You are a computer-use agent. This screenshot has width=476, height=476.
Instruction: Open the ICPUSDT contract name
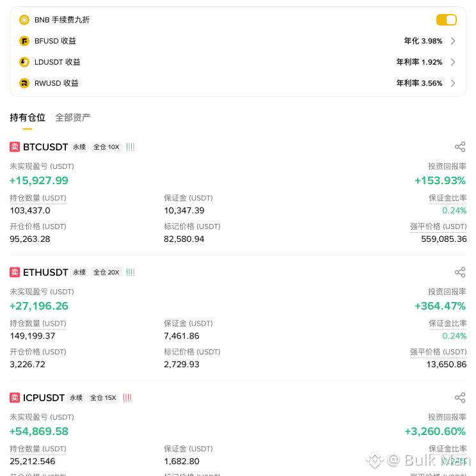pos(44,398)
